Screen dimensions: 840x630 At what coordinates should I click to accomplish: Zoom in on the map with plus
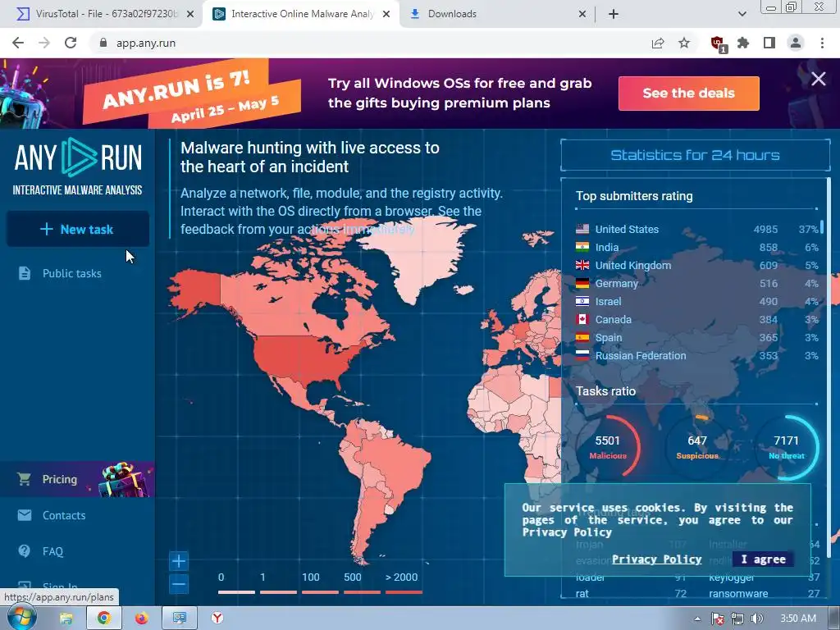click(x=178, y=561)
